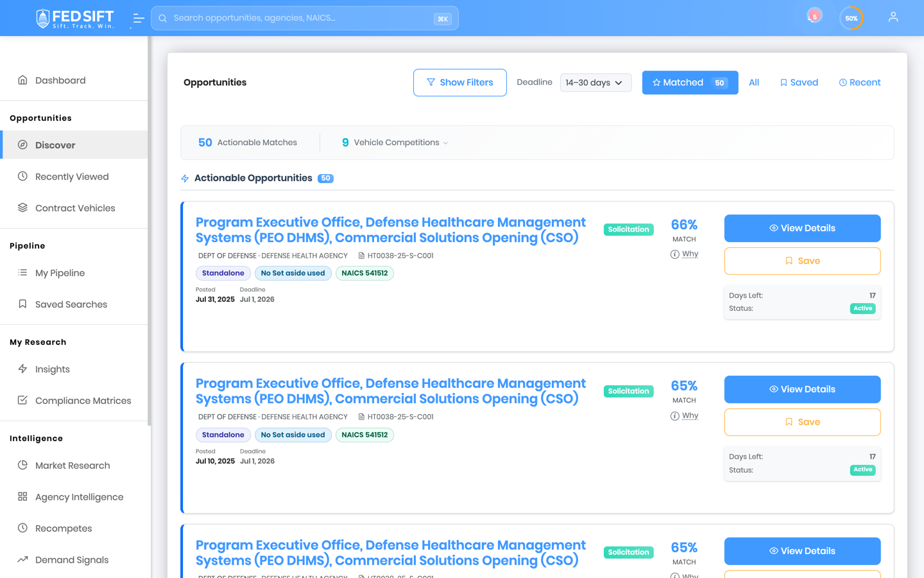The image size is (924, 578).
Task: Click the Market Research pie icon
Action: (x=22, y=465)
